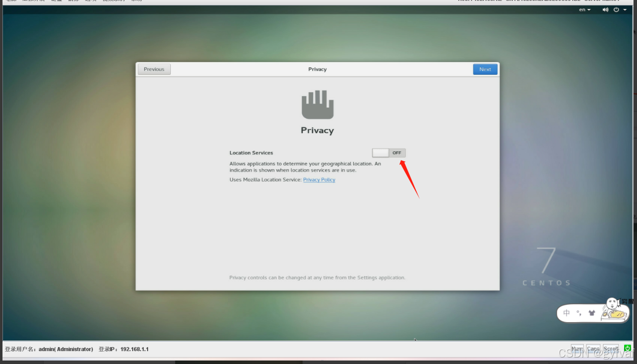Click the IME cartoon character sticker
Viewport: 637px width, 364px height.
[x=614, y=310]
